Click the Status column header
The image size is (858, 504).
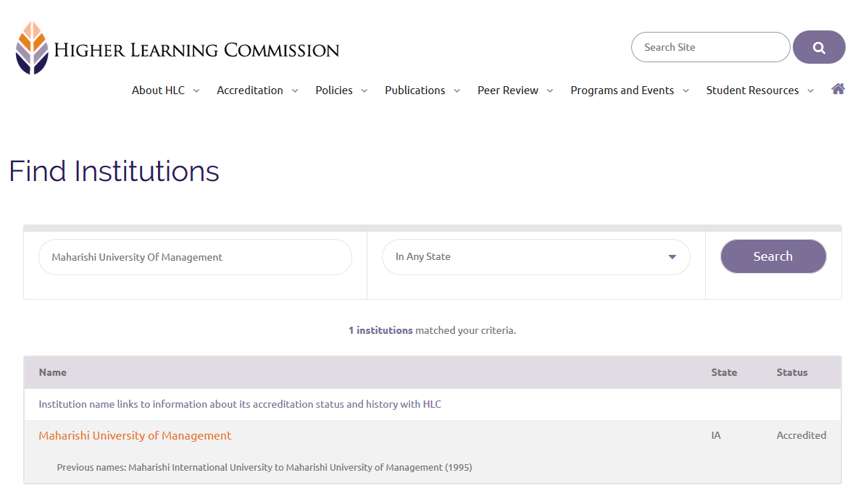(x=792, y=372)
